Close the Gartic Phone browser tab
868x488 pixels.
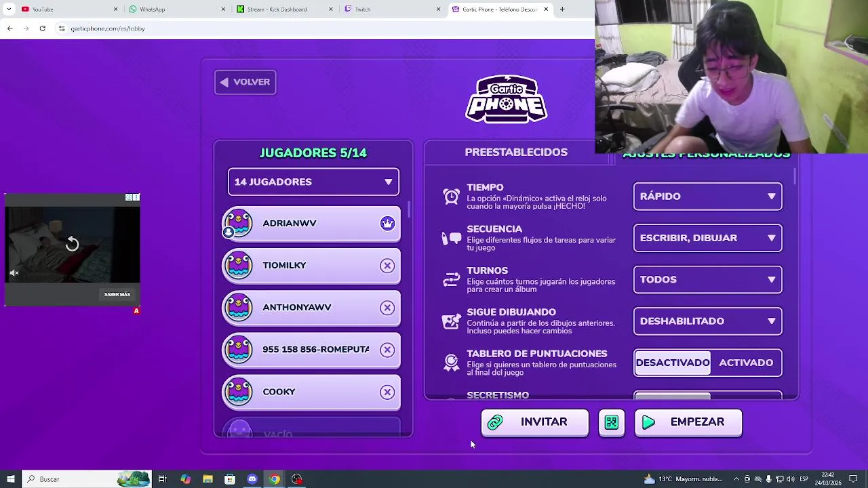point(546,9)
